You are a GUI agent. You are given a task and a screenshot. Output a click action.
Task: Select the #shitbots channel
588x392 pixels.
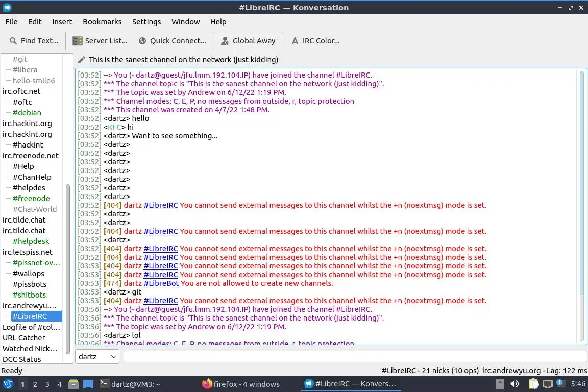(29, 295)
